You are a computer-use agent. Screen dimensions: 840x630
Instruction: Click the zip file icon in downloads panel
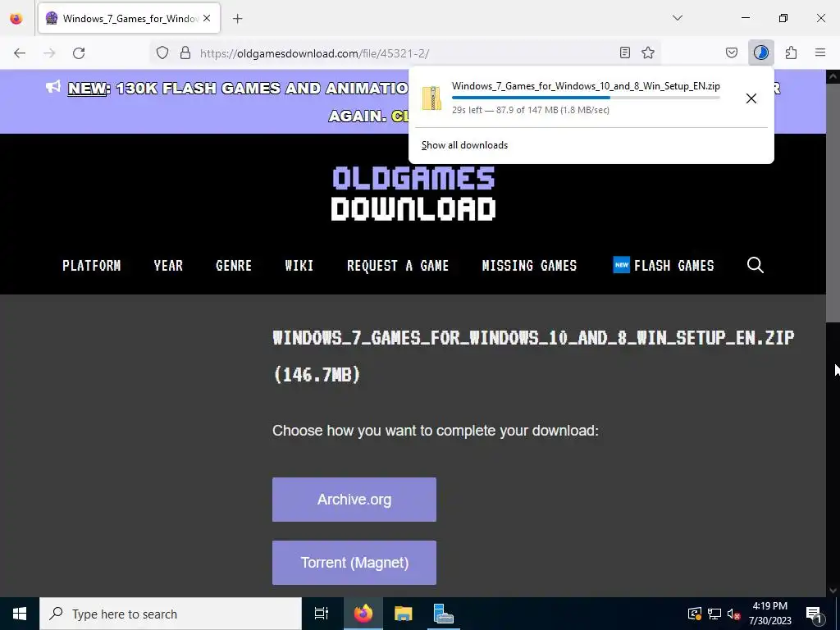point(431,98)
